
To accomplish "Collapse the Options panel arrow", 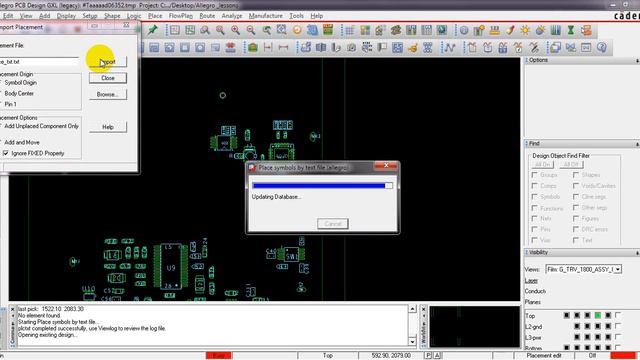I will [x=637, y=60].
